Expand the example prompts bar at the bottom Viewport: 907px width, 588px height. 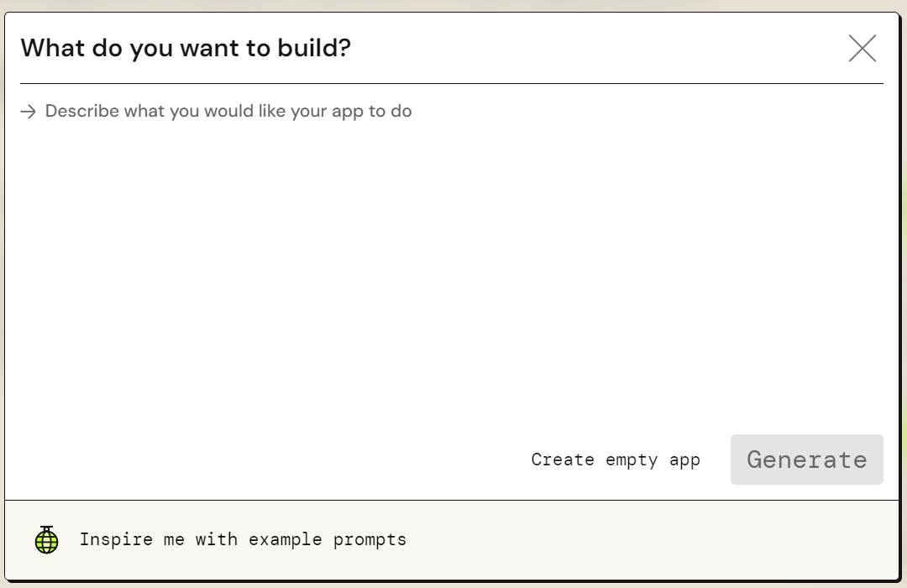(452, 540)
